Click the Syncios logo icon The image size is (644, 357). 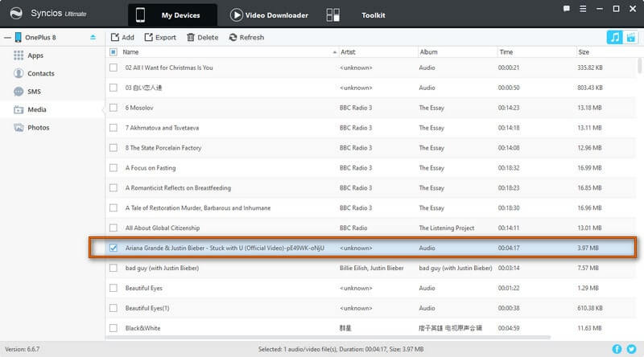coord(16,14)
